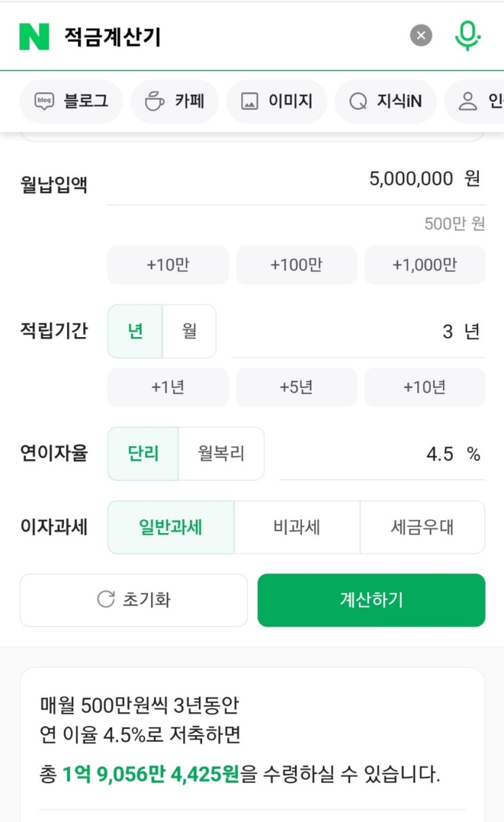This screenshot has height=822, width=504.
Task: Choose 세금우대 tax option
Action: 422,528
